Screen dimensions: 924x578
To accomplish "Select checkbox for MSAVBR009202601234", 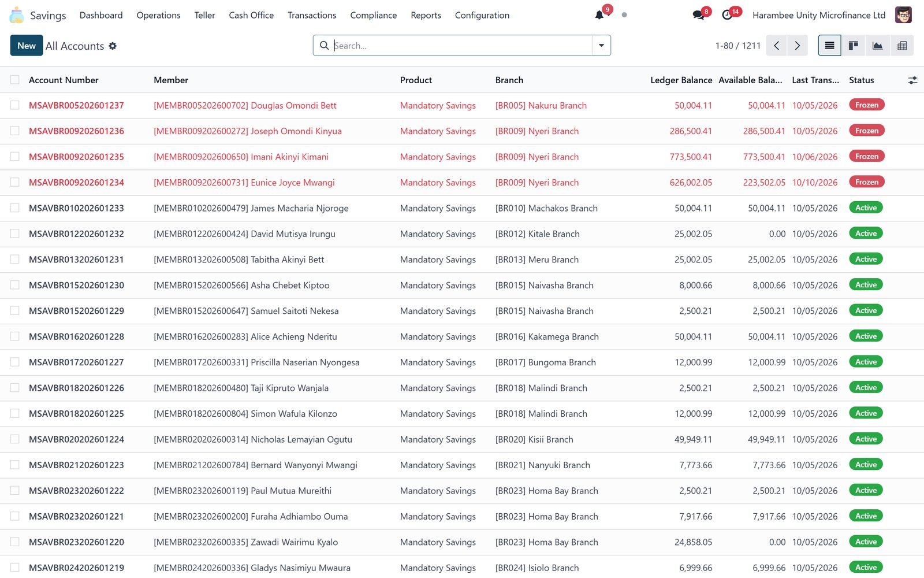I will tap(15, 182).
